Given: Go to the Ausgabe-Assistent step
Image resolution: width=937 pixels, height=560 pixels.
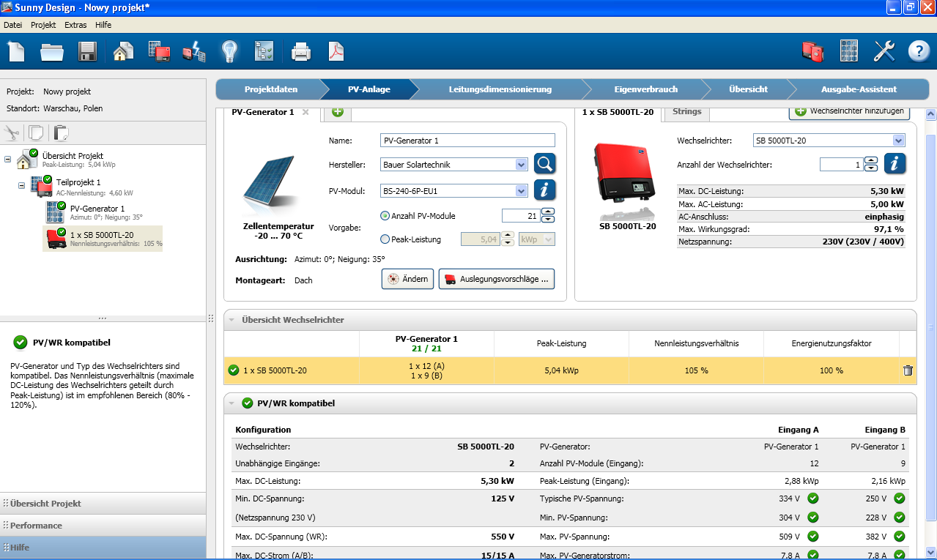Looking at the screenshot, I should [x=859, y=89].
